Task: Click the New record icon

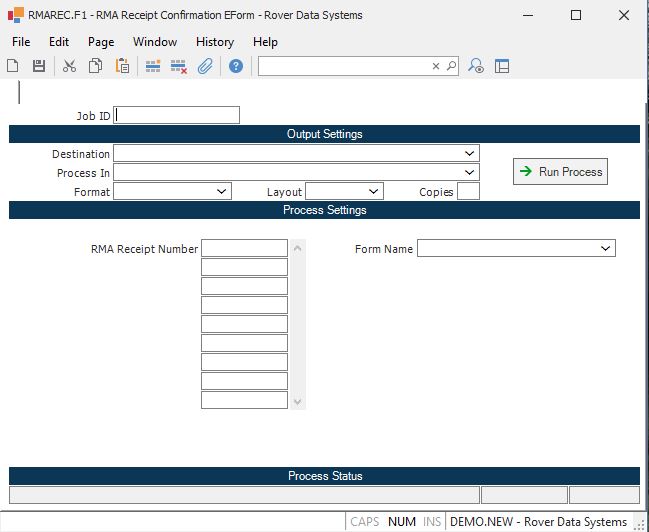Action: tap(13, 66)
